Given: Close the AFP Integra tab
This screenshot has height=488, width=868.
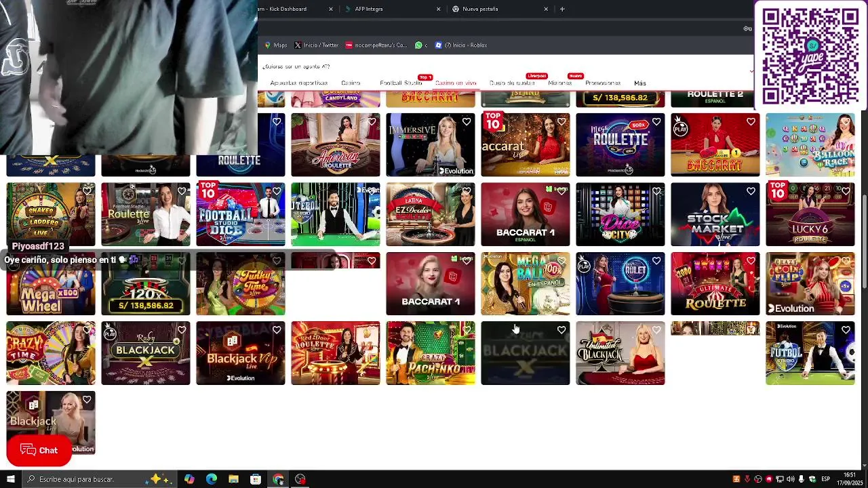Looking at the screenshot, I should [439, 9].
